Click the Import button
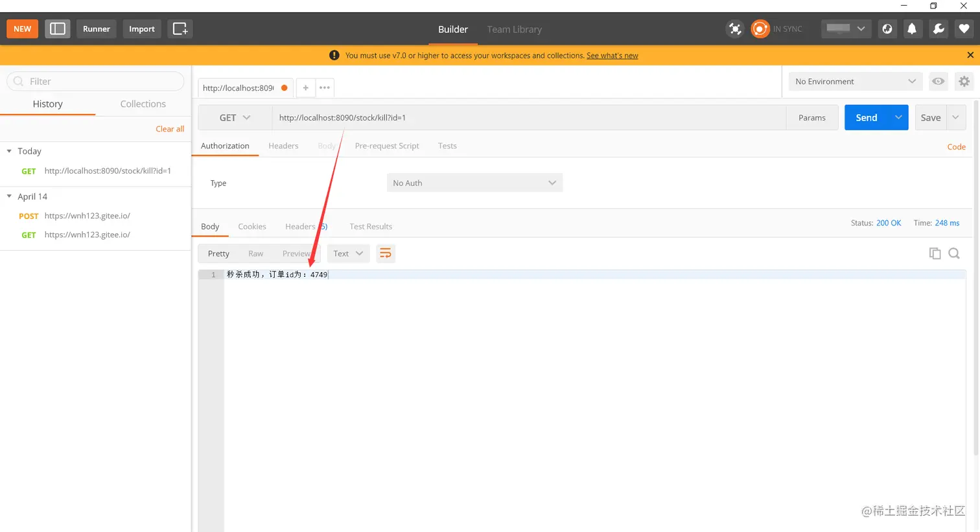The height and width of the screenshot is (532, 980). coord(142,29)
